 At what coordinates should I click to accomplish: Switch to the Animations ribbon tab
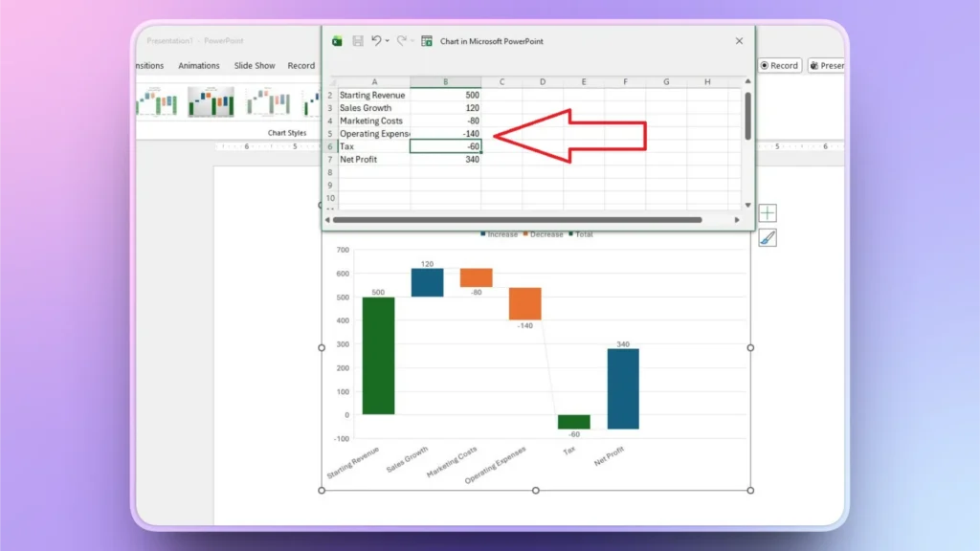pos(198,65)
